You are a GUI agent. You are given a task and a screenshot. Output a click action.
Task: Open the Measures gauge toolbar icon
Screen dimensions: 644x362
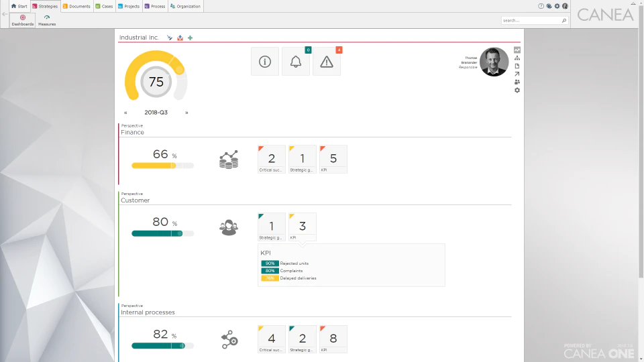tap(47, 20)
